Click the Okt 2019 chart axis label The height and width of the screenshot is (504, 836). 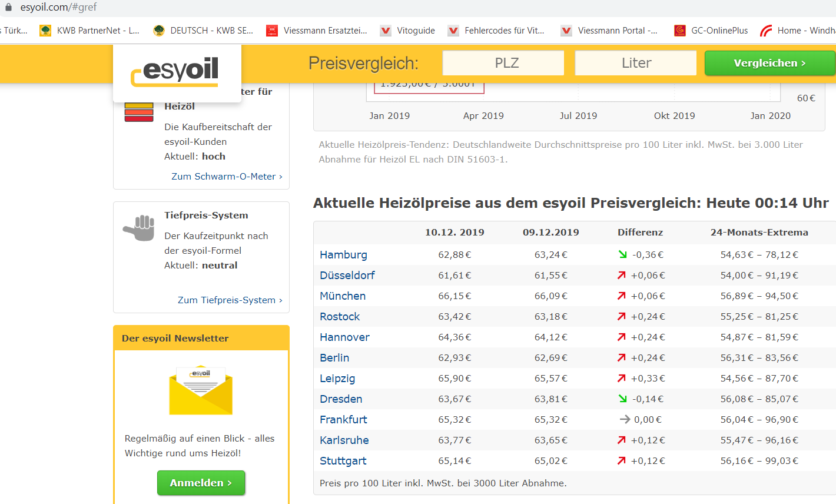[674, 115]
